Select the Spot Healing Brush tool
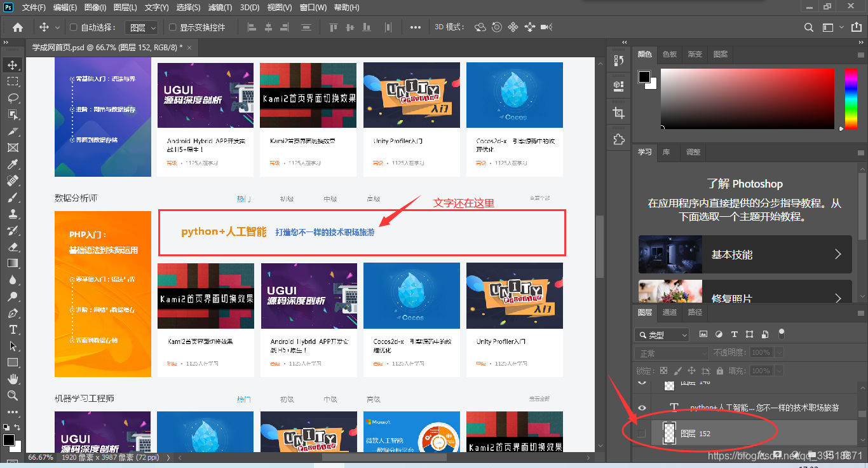 [12, 181]
